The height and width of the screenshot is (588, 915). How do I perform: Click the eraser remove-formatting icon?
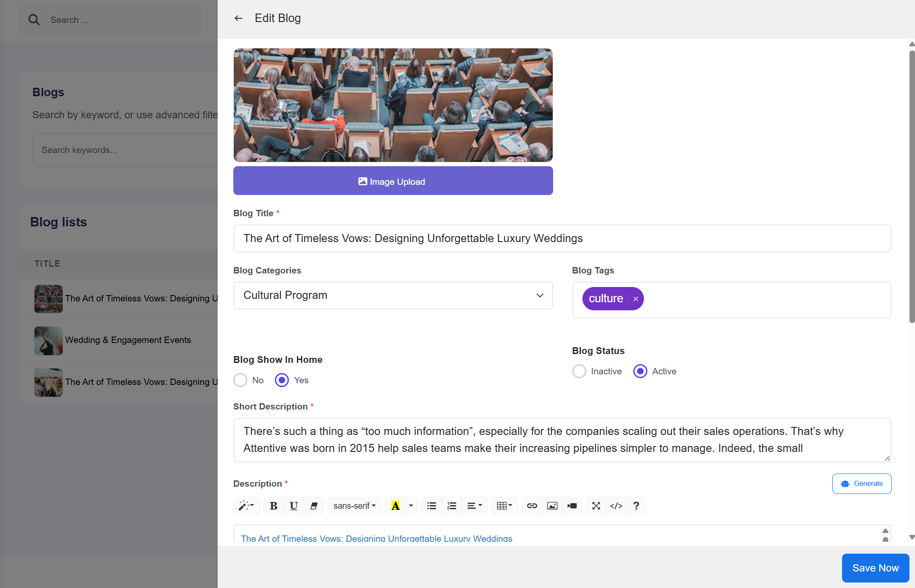pyautogui.click(x=314, y=506)
